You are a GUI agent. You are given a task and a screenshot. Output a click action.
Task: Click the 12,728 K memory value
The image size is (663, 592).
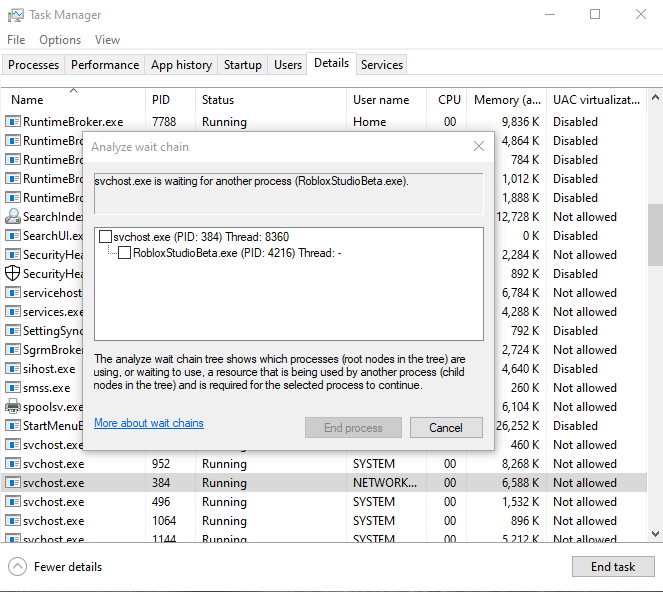pyautogui.click(x=518, y=217)
